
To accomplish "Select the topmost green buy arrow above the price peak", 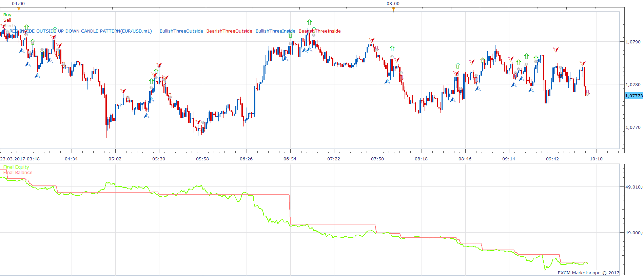I will pos(309,22).
